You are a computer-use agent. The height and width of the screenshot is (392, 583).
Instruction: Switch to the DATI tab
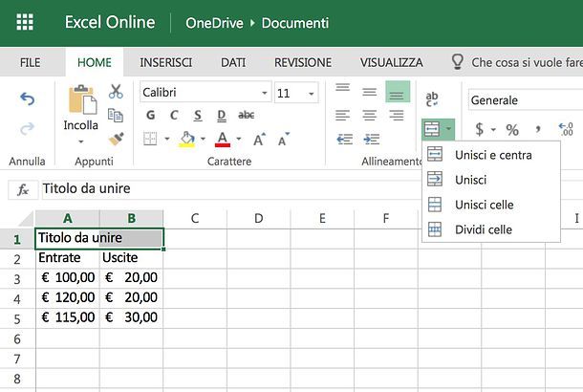point(233,62)
